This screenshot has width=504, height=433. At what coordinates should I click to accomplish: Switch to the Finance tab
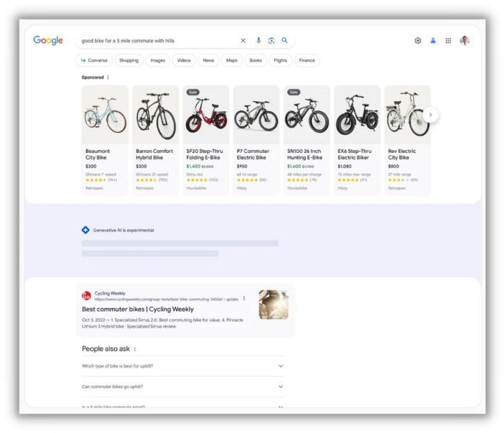[307, 61]
